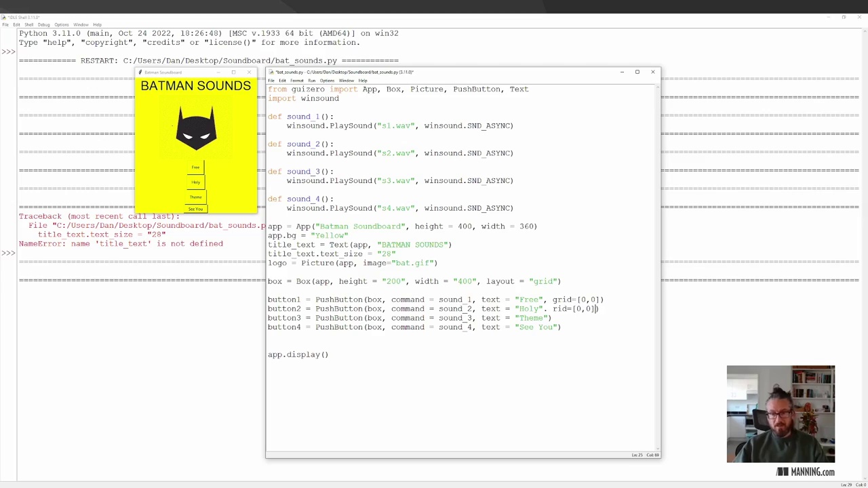Image resolution: width=868 pixels, height=488 pixels.
Task: Click the Theme button in Batman Soundboard
Action: point(195,197)
